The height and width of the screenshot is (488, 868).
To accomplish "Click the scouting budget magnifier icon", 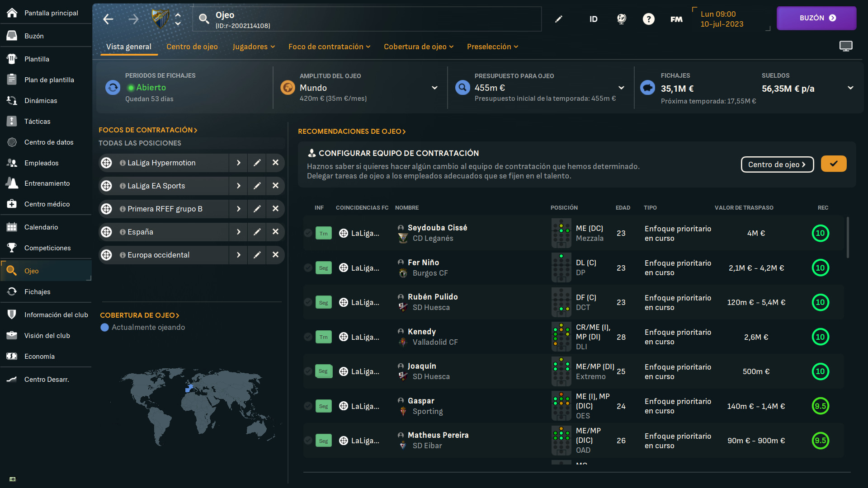I will pos(462,87).
